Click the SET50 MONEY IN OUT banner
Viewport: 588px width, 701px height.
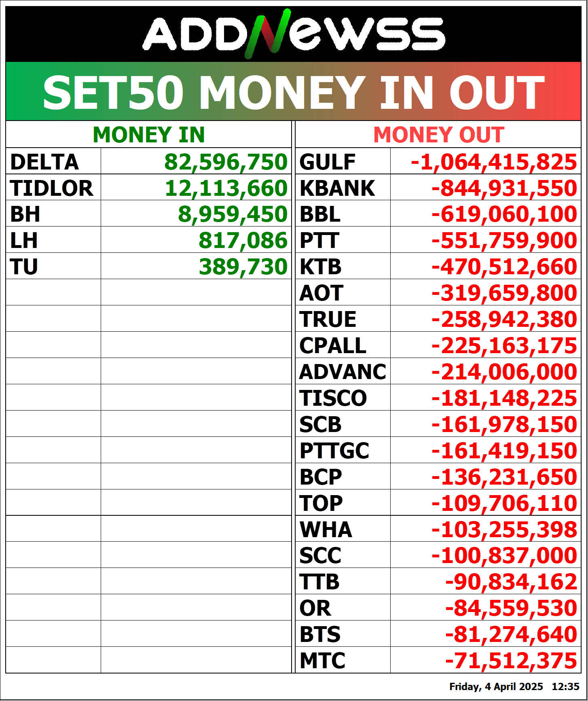[294, 92]
